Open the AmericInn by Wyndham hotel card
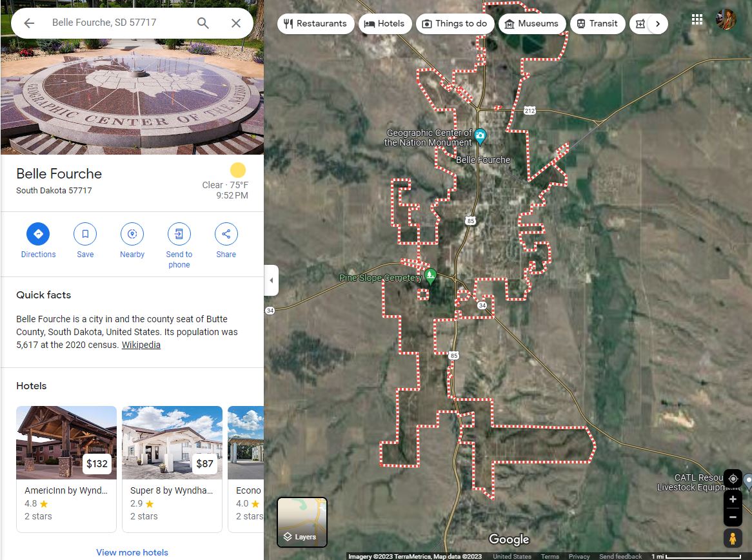 coord(66,469)
